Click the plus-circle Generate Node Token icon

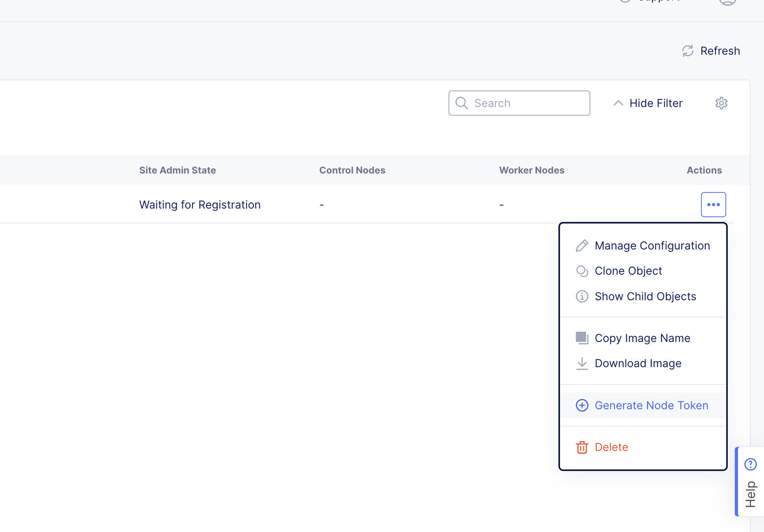582,405
